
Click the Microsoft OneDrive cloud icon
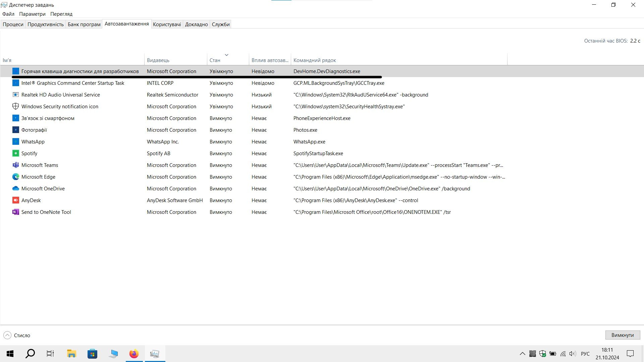coord(15,188)
